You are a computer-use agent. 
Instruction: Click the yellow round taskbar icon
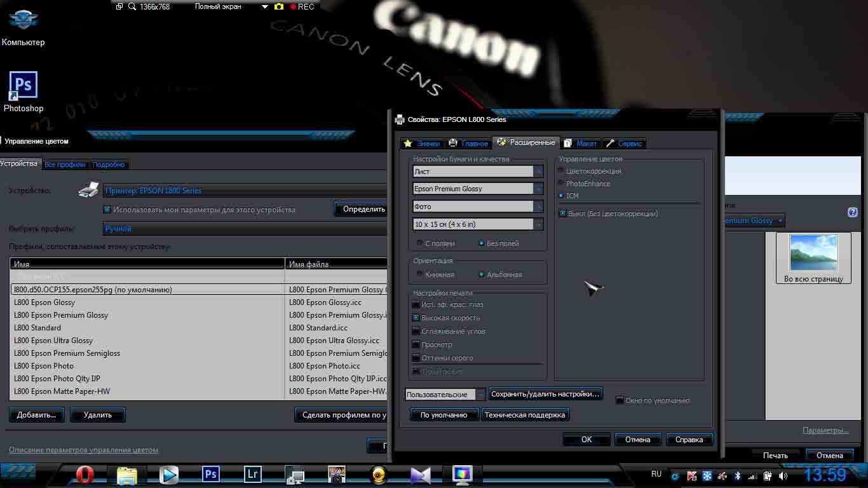379,475
